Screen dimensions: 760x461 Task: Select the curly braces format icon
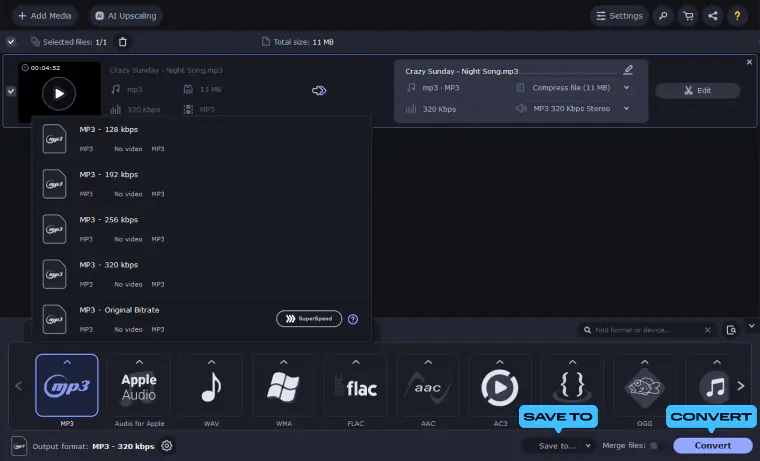572,387
